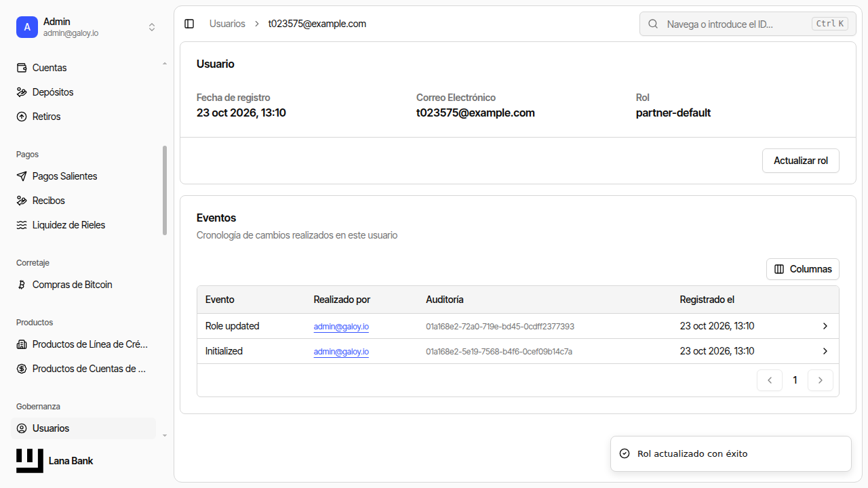Click audit ID 01a168e2-5e19-7568-b4f6-0cef09b14c7a

499,352
